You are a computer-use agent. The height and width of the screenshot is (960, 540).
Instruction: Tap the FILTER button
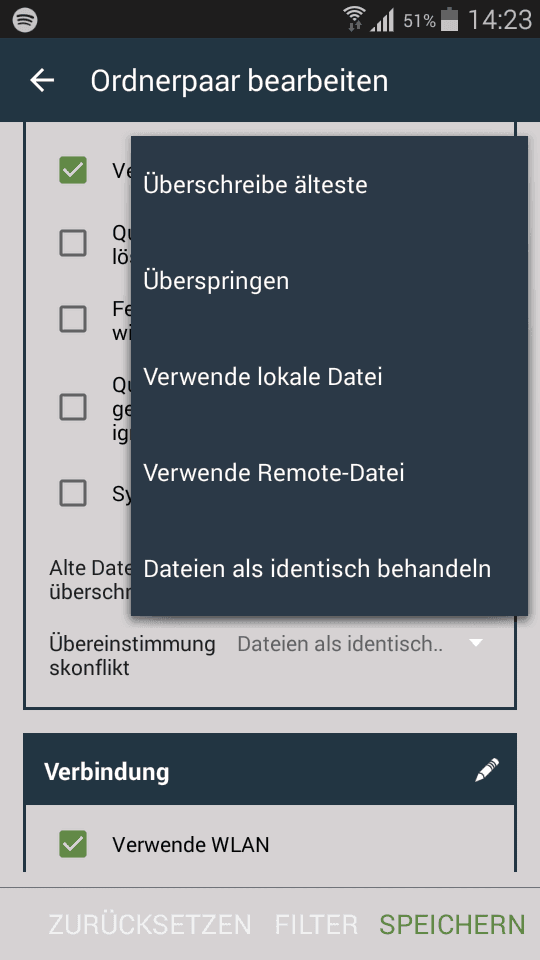[x=316, y=924]
